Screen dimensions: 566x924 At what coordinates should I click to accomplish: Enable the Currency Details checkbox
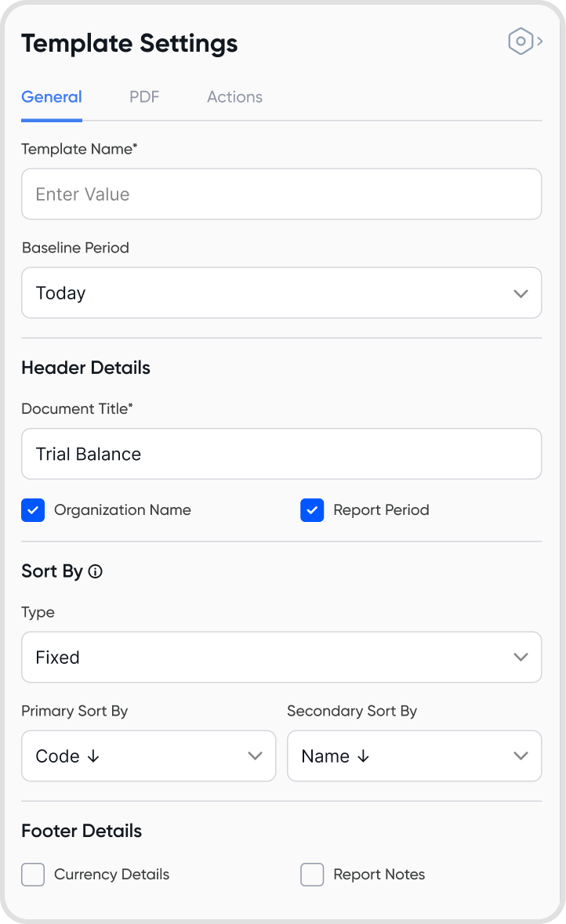tap(33, 875)
